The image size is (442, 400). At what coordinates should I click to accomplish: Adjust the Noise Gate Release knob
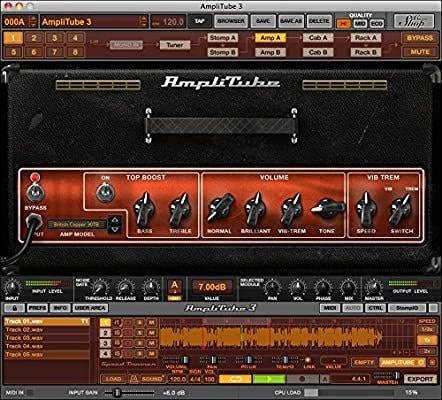click(125, 288)
